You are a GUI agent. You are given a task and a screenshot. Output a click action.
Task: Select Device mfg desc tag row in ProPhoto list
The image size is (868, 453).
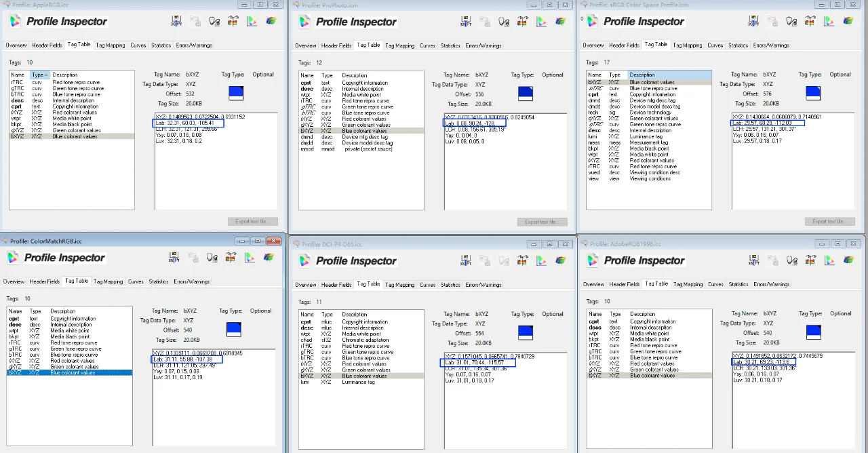(361, 137)
